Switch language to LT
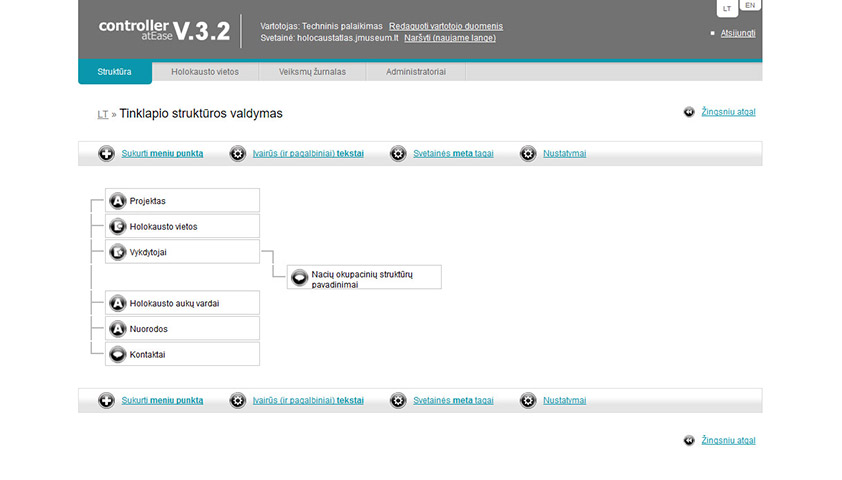 727,8
